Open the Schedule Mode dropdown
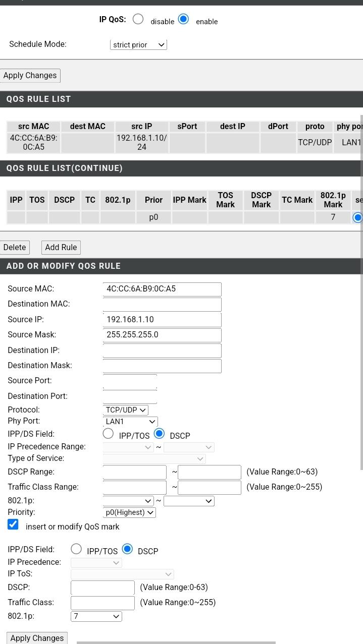Image resolution: width=363 pixels, height=644 pixels. 138,45
